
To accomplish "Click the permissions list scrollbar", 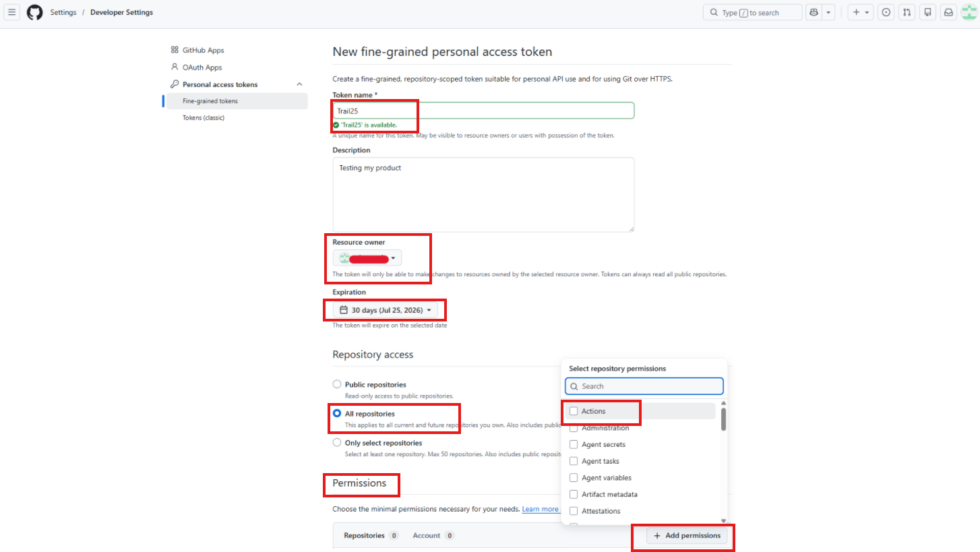I will pos(723,419).
